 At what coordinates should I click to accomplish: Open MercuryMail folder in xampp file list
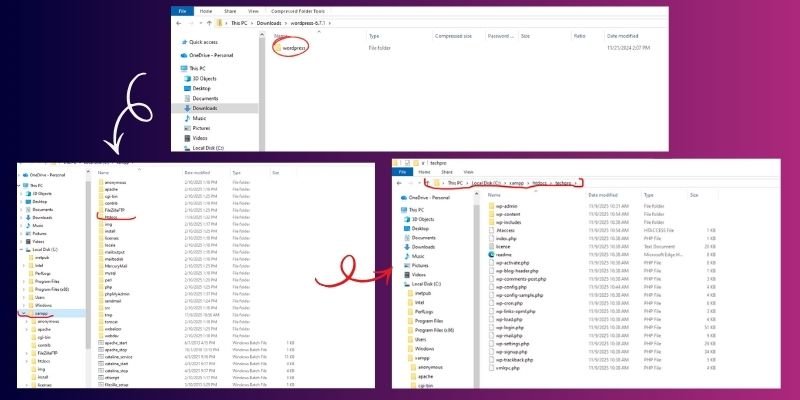[x=111, y=266]
